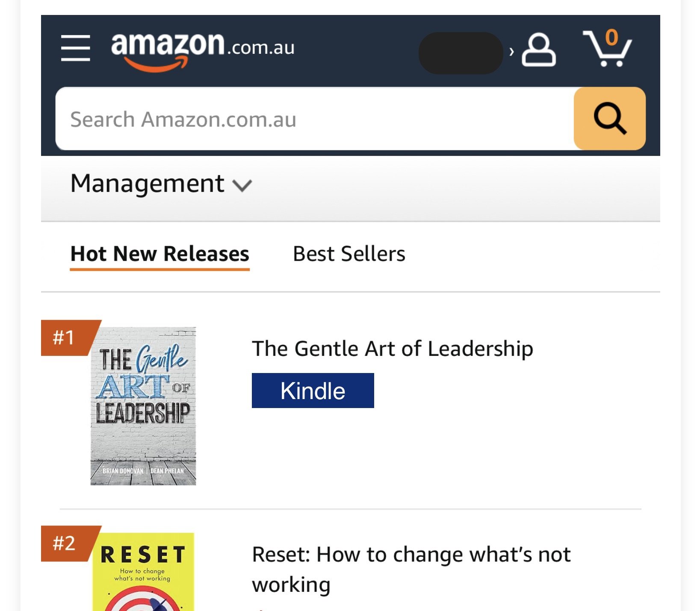Switch to the Best Sellers tab
700x611 pixels.
pyautogui.click(x=349, y=254)
